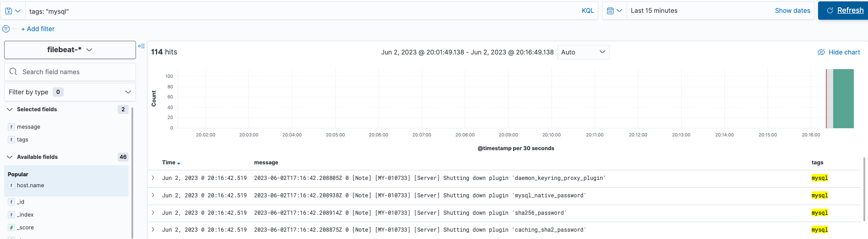The height and width of the screenshot is (239, 868).
Task: Click the Refresh button
Action: pyautogui.click(x=844, y=11)
